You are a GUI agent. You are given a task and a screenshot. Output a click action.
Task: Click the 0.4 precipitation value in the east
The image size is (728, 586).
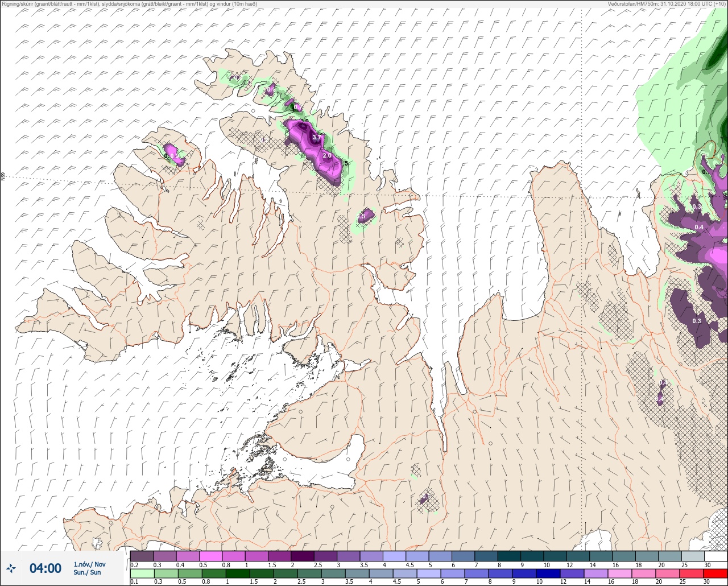pyautogui.click(x=699, y=227)
